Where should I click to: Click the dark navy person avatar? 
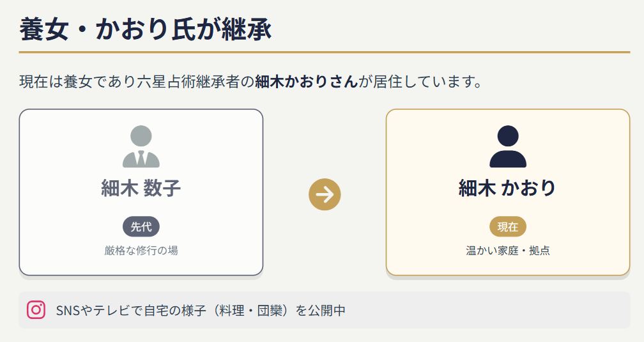508,146
